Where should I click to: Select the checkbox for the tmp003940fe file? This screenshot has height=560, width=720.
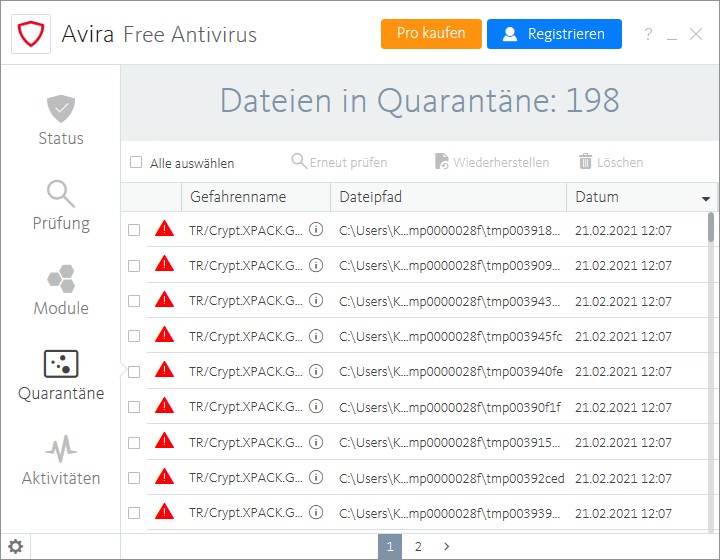tap(134, 372)
